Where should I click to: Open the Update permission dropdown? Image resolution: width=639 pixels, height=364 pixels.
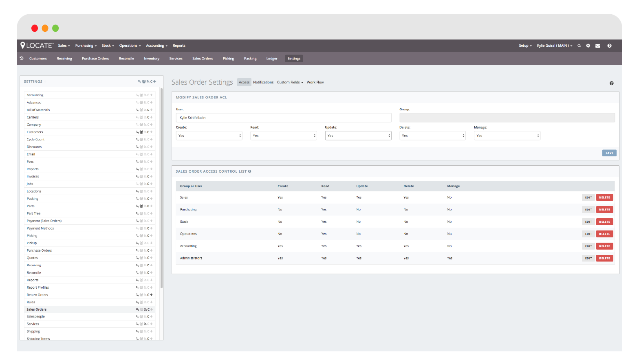point(358,136)
